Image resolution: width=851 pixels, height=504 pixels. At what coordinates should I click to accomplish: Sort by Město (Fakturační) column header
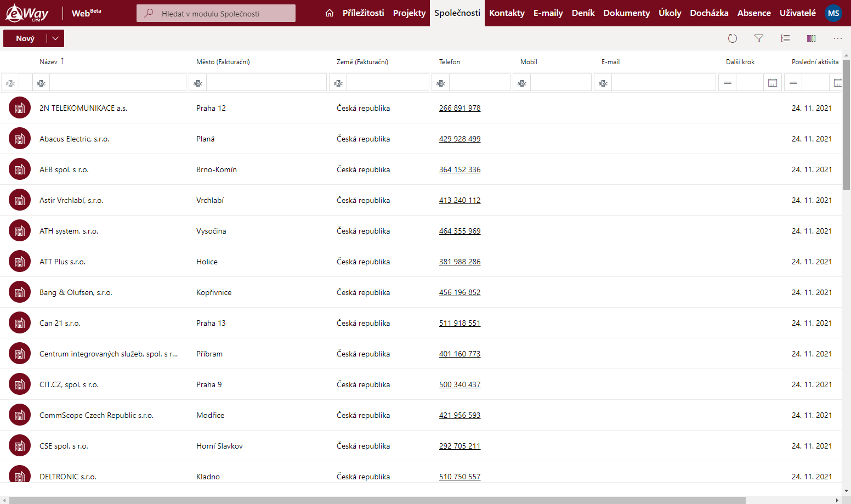(x=223, y=62)
